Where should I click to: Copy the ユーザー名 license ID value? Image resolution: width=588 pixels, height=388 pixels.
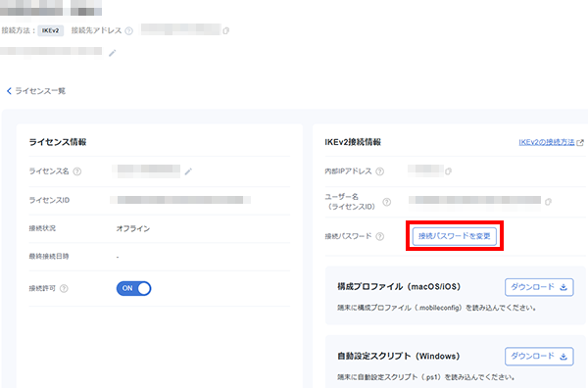pos(548,202)
